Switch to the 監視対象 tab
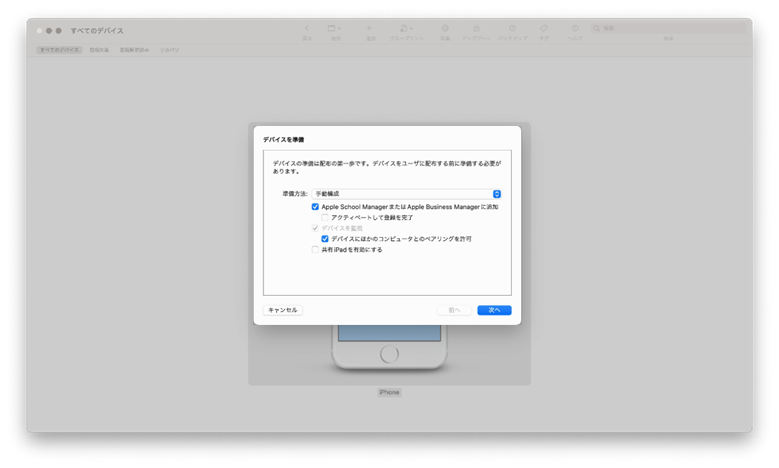 99,50
